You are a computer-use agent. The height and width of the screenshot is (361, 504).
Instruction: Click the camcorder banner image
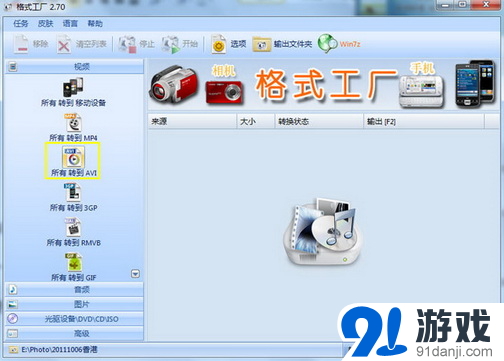click(174, 84)
